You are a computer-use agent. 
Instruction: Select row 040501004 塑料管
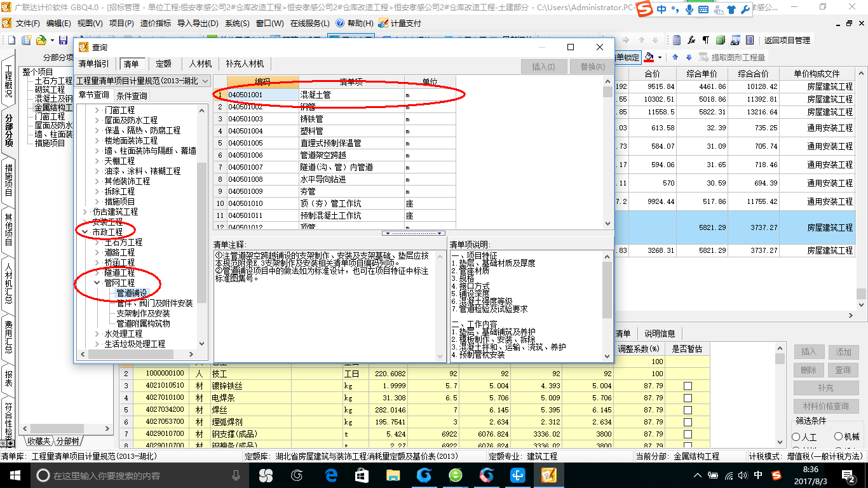click(x=334, y=131)
